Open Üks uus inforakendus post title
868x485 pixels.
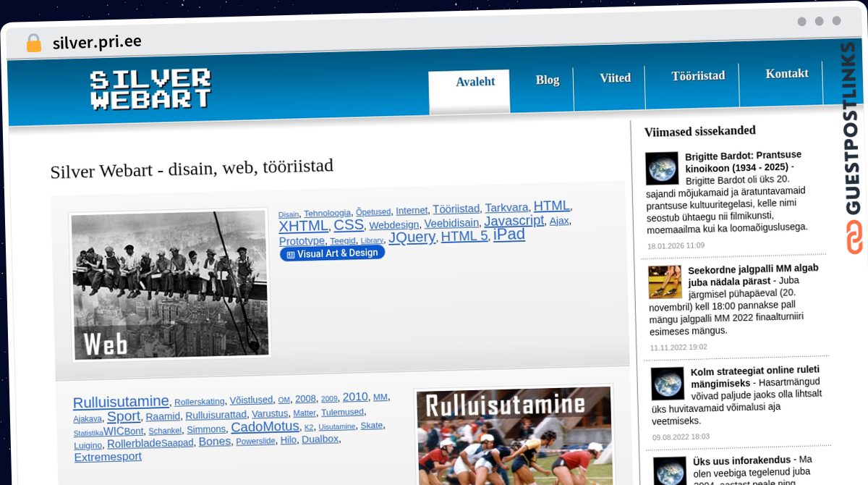743,460
